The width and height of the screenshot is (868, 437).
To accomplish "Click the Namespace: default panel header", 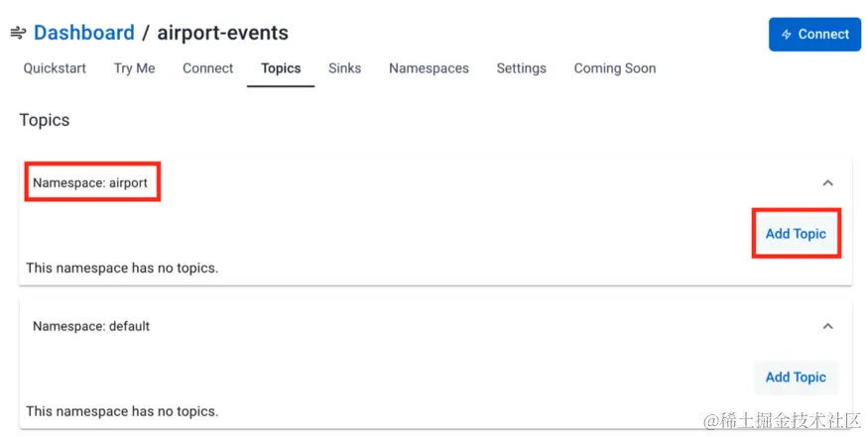I will click(x=91, y=326).
